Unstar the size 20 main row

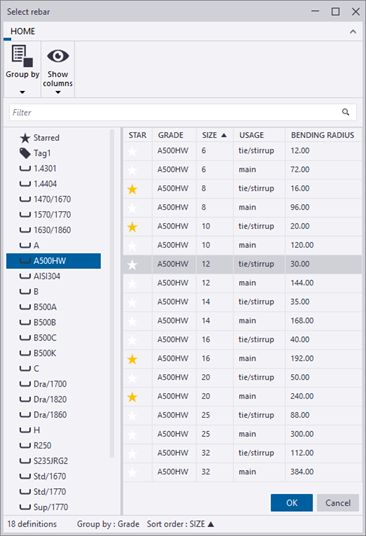click(x=132, y=397)
